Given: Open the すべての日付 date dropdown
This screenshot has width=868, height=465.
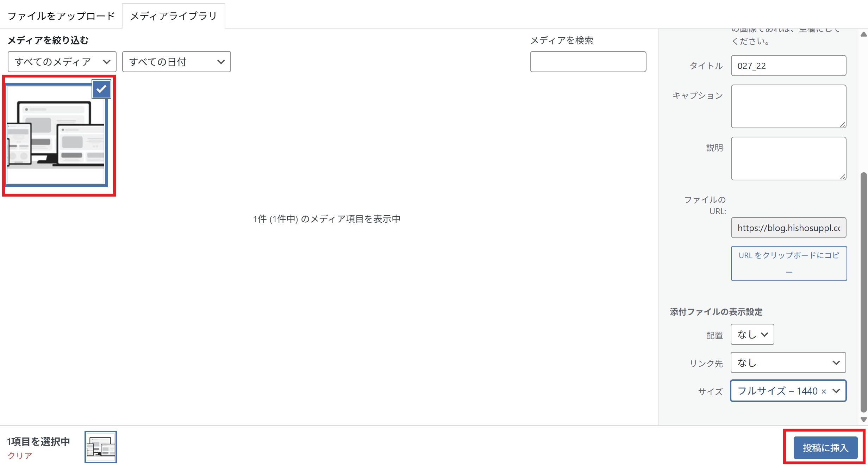Looking at the screenshot, I should [x=176, y=62].
